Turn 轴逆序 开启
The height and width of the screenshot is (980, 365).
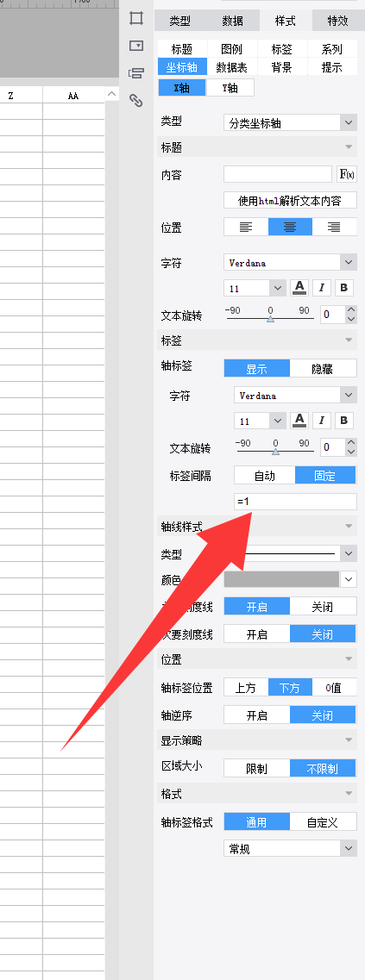pos(256,715)
